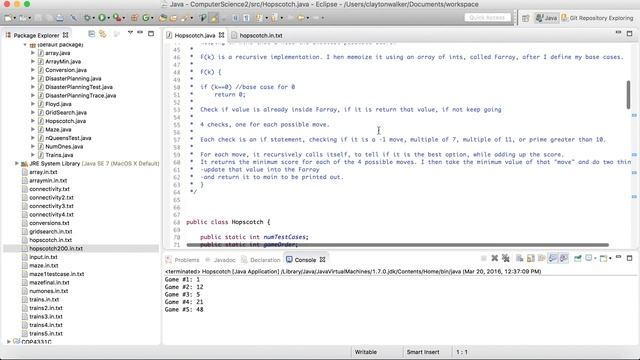Switch to the Java perspective

[x=547, y=18]
